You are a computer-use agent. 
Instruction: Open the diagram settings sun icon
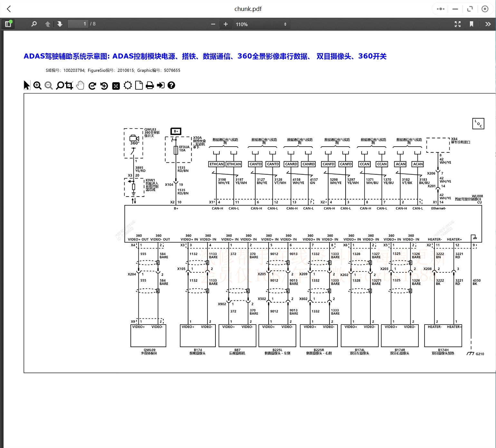pyautogui.click(x=128, y=85)
